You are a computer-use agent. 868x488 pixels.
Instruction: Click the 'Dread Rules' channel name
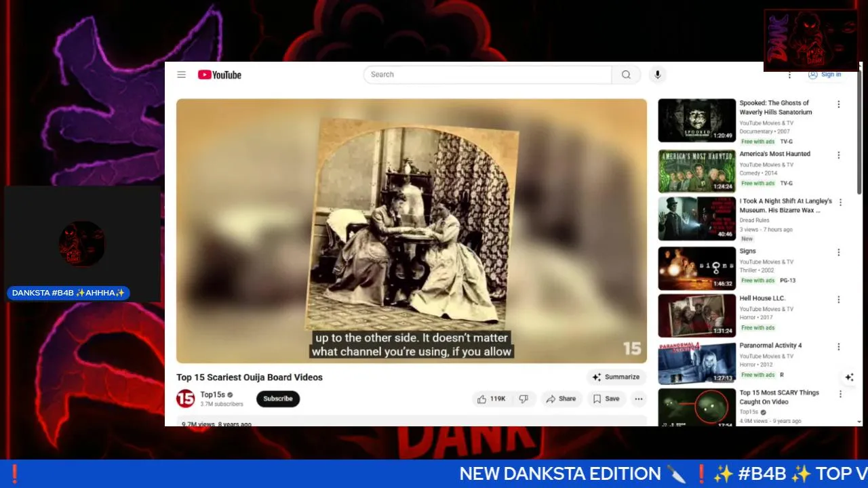[x=754, y=220]
